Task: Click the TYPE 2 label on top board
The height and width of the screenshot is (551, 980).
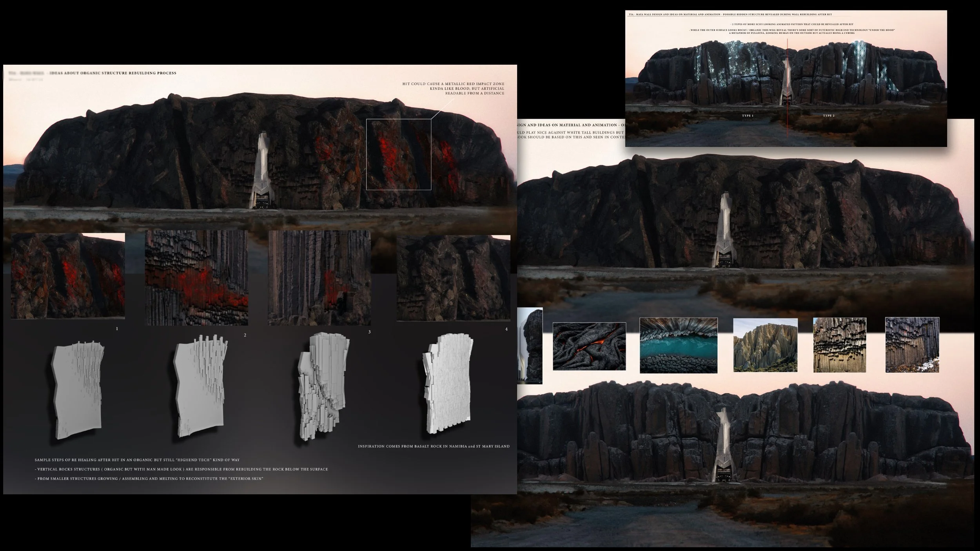Action: [828, 116]
